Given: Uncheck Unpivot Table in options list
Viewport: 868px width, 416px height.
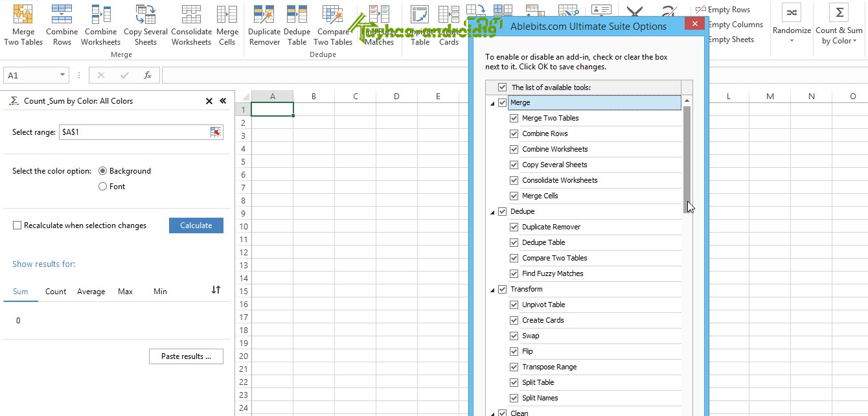Looking at the screenshot, I should click(514, 305).
